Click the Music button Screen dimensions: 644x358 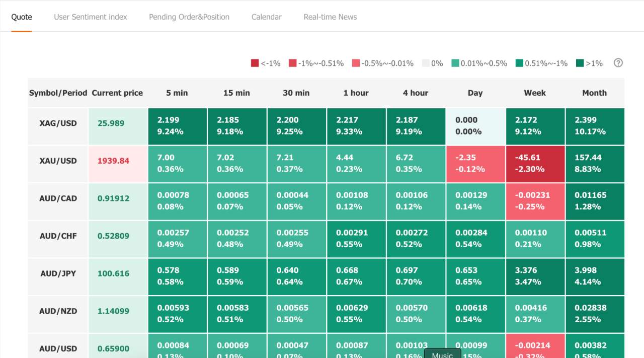[x=442, y=354]
